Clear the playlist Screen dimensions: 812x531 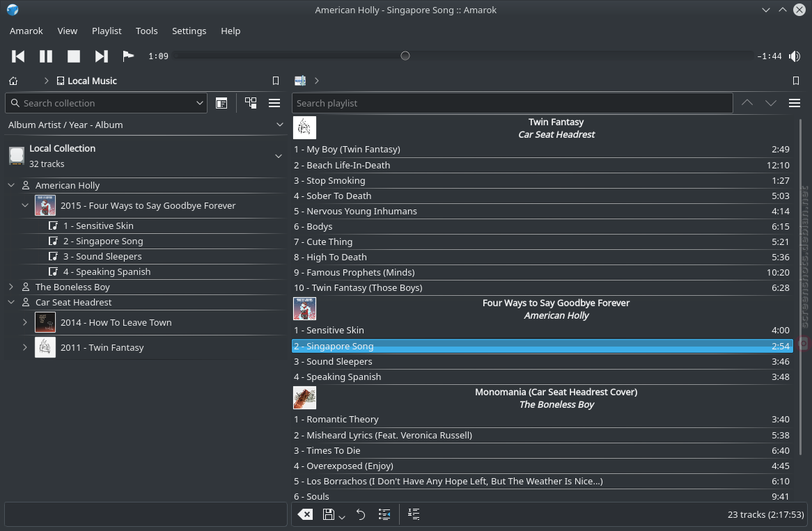click(x=306, y=514)
